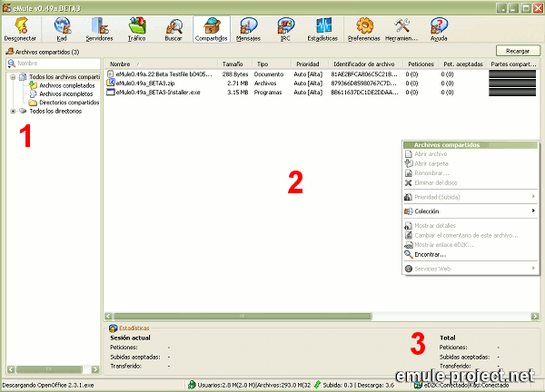Click the zip file's archive icon
Screen dimensions: 545x392
(111, 83)
